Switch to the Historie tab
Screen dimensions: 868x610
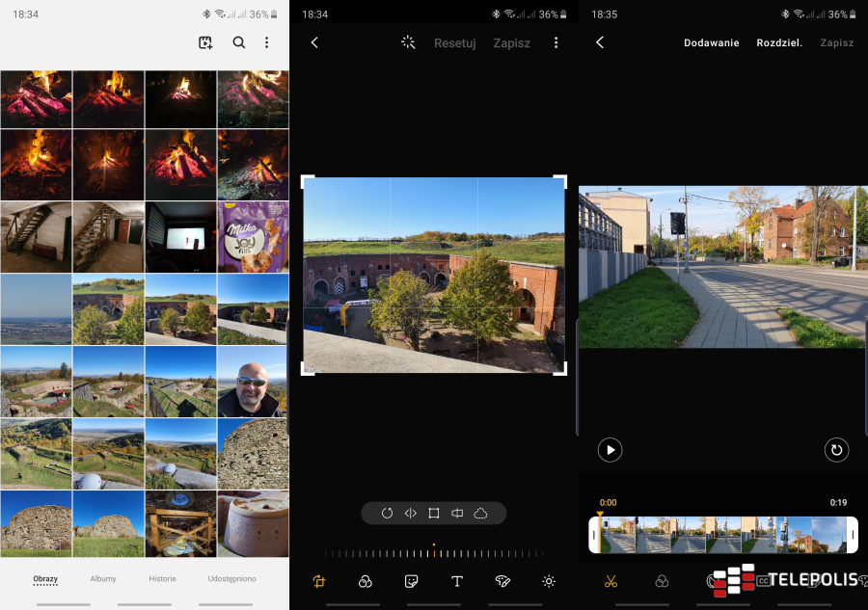tap(162, 579)
